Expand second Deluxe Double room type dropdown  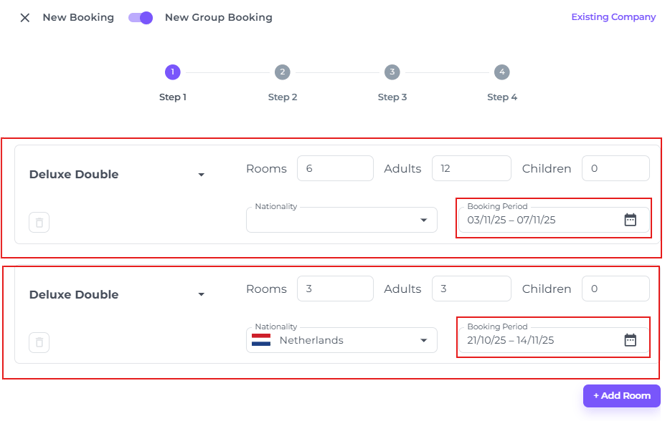coord(201,295)
